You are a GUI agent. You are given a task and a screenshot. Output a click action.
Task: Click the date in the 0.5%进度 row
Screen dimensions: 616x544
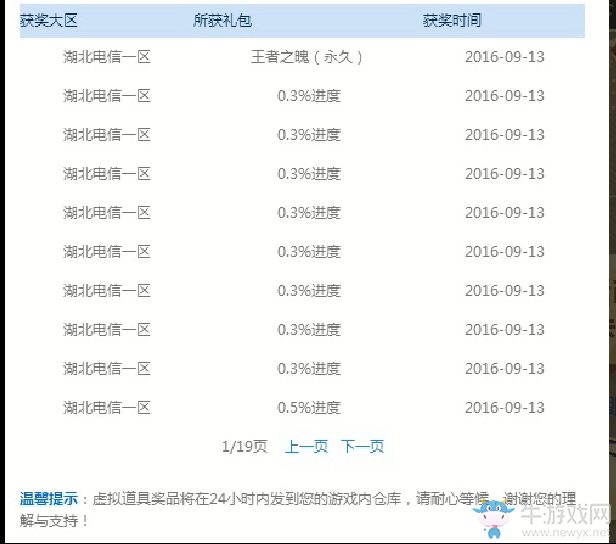pos(505,408)
